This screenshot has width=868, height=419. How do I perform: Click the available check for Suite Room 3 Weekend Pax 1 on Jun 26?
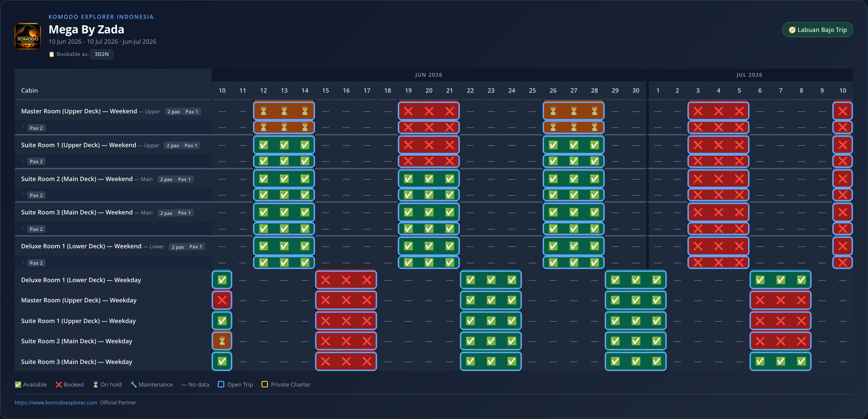553,212
